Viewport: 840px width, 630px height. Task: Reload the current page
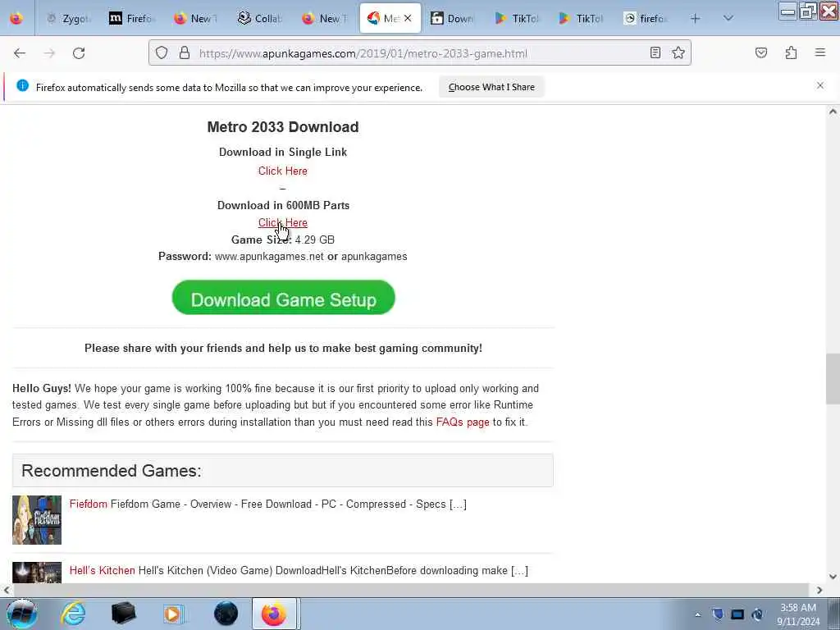pyautogui.click(x=79, y=53)
